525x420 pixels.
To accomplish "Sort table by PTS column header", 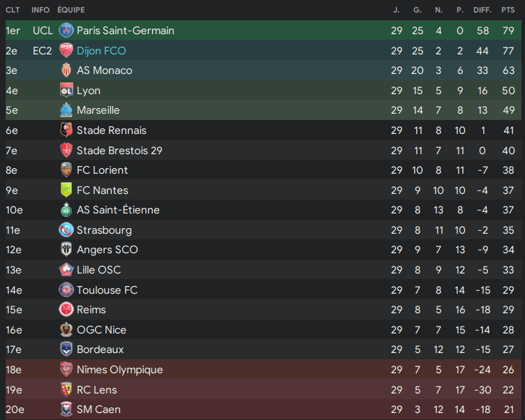I will [508, 10].
